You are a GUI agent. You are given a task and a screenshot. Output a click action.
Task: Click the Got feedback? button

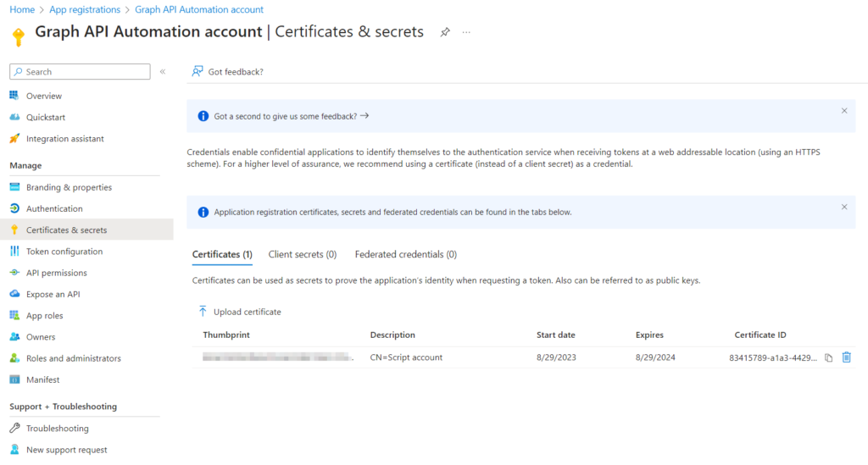(227, 71)
